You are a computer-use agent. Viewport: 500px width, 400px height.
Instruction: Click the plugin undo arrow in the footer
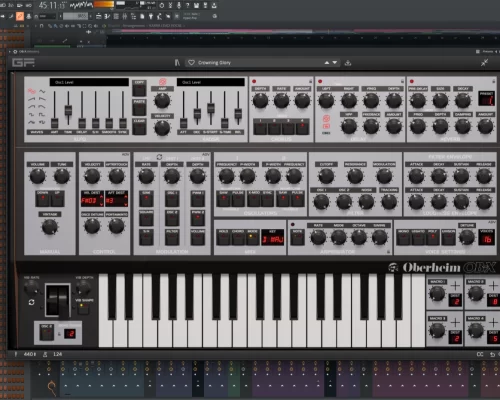[x=492, y=354]
